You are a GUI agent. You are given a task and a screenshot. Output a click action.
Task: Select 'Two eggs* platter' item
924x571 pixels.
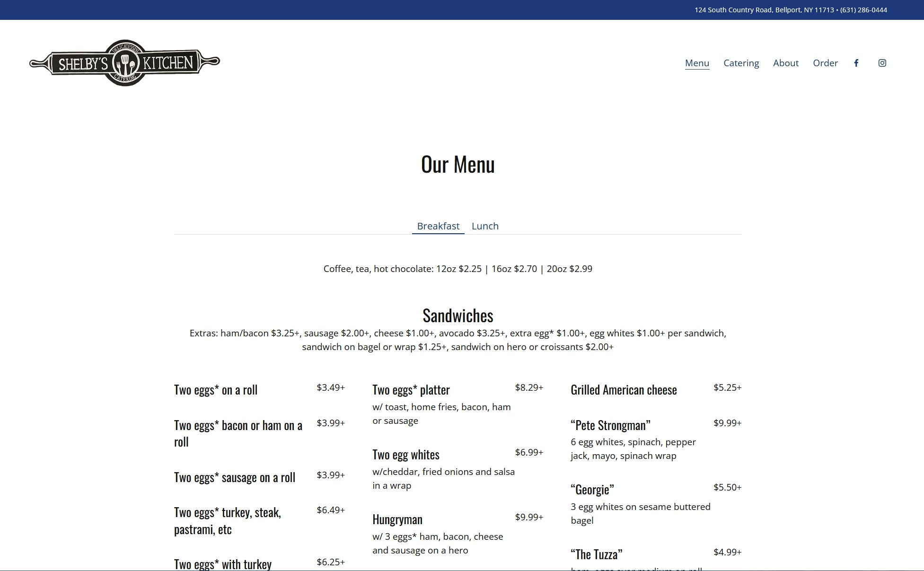pyautogui.click(x=411, y=390)
